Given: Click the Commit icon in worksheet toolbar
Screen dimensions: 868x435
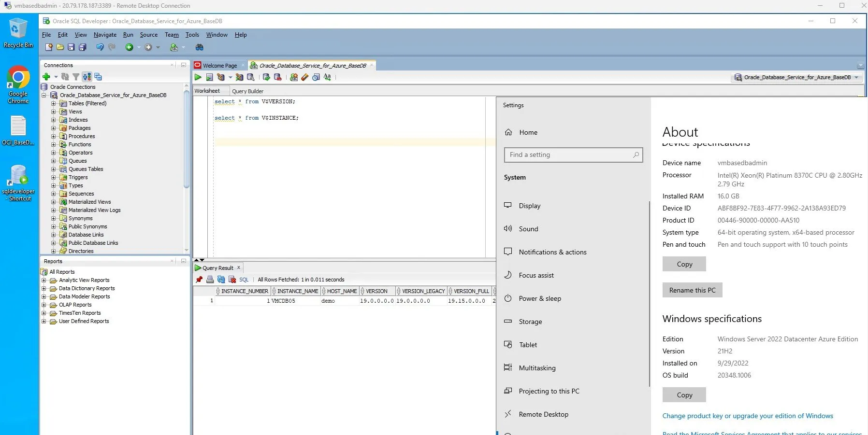Looking at the screenshot, I should click(x=266, y=77).
